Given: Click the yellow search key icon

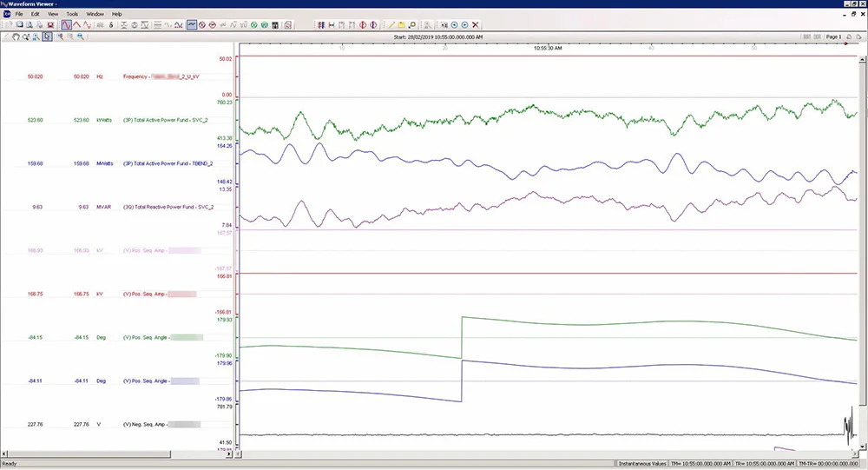Looking at the screenshot, I should click(411, 25).
